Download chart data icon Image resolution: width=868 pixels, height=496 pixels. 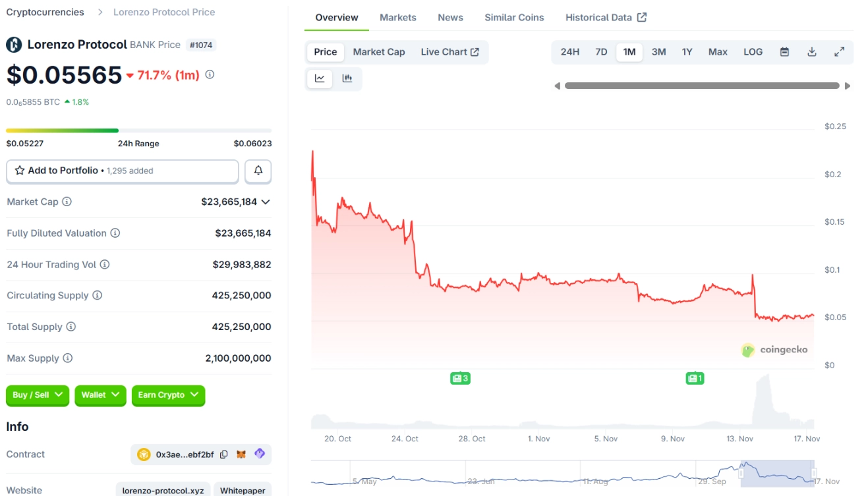(x=812, y=52)
